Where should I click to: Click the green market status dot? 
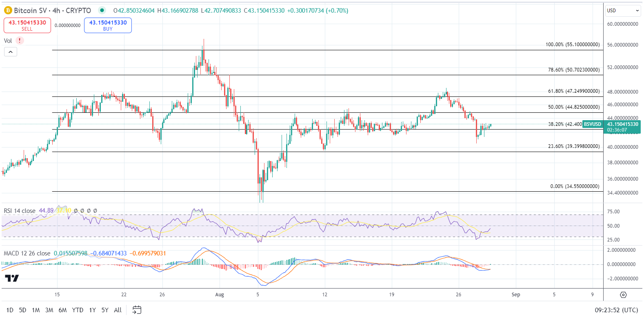click(x=102, y=11)
